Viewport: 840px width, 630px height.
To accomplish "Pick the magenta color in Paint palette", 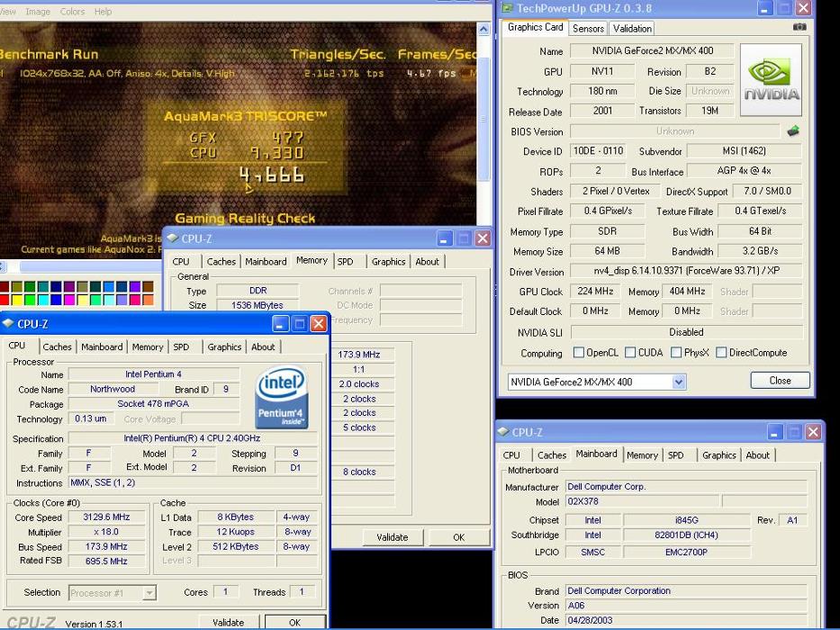I will 69,300.
